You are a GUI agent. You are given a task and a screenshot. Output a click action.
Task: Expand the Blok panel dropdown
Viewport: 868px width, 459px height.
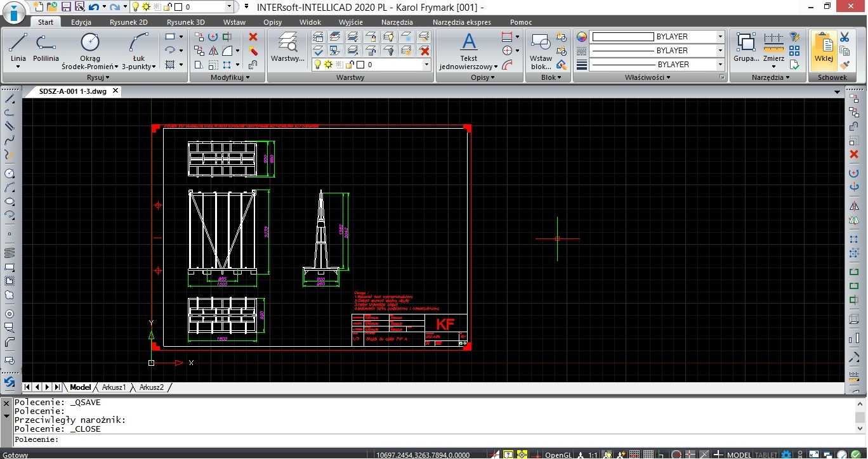550,77
